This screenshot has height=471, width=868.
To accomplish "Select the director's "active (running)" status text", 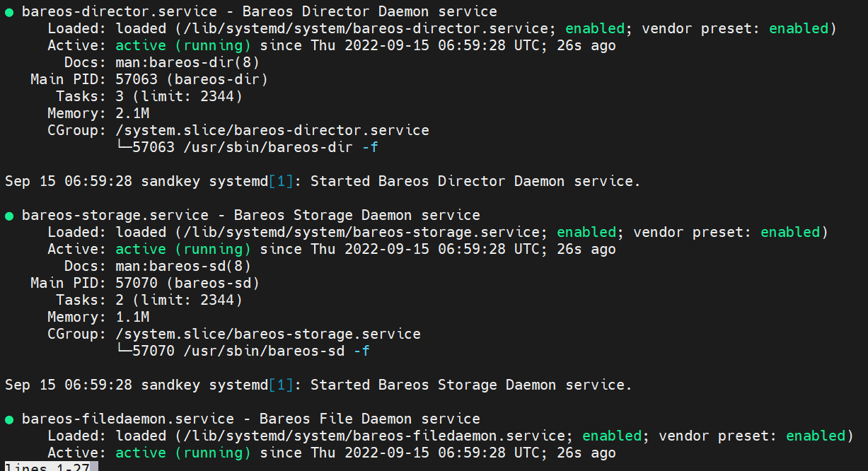I will point(183,46).
